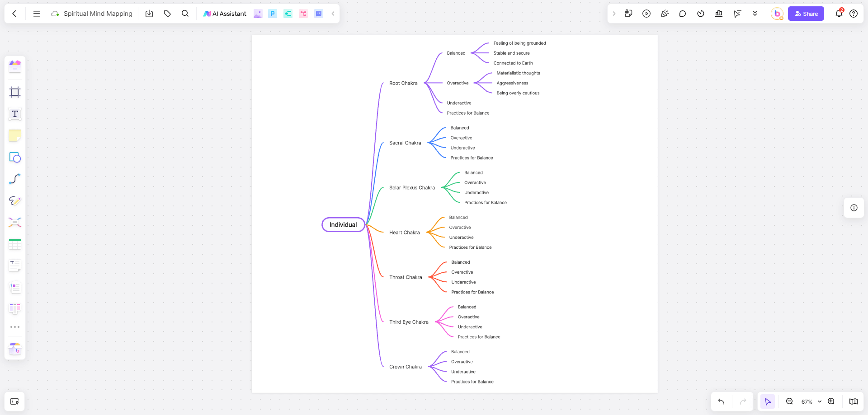Select the Root Chakra node

click(x=403, y=83)
